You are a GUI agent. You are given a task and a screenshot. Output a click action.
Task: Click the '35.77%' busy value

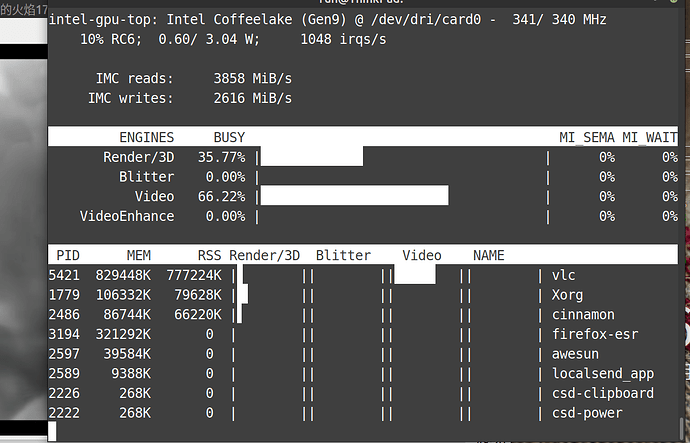(x=221, y=157)
